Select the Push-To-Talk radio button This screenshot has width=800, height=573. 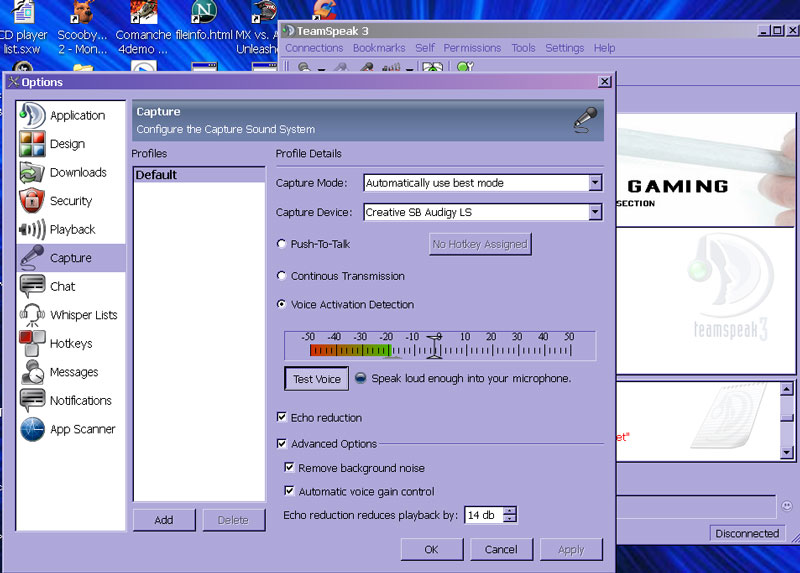(x=281, y=244)
